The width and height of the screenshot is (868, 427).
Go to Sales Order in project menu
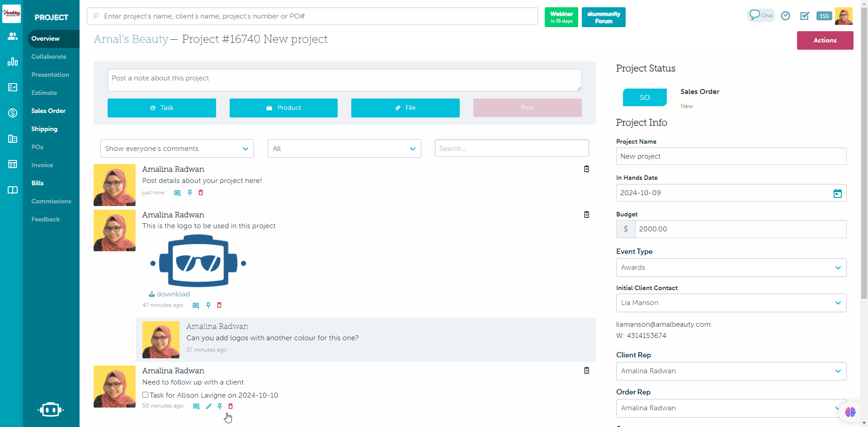(48, 111)
